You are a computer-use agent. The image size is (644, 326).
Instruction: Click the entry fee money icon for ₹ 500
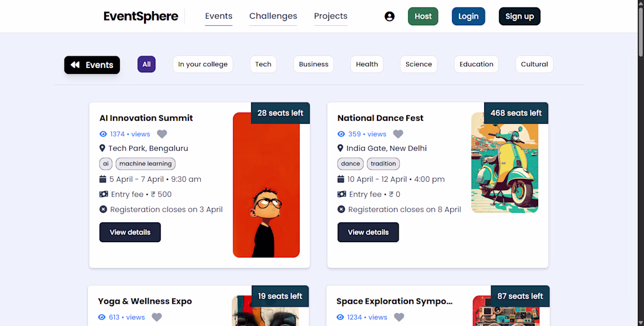(104, 194)
